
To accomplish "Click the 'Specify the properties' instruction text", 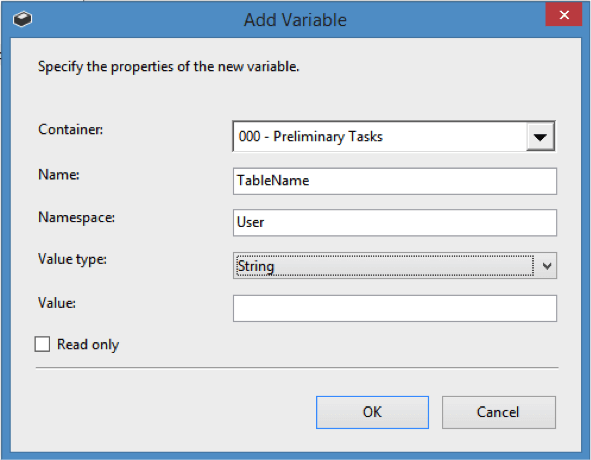I will coord(168,67).
